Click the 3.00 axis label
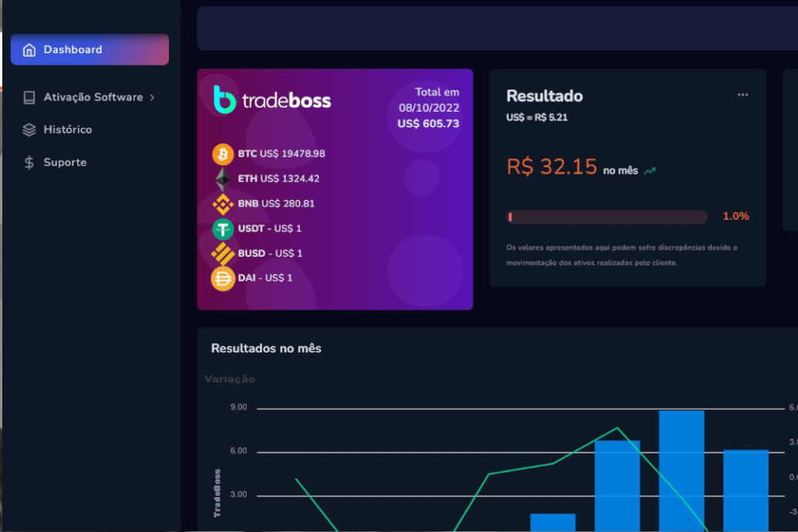This screenshot has width=798, height=532. point(238,494)
